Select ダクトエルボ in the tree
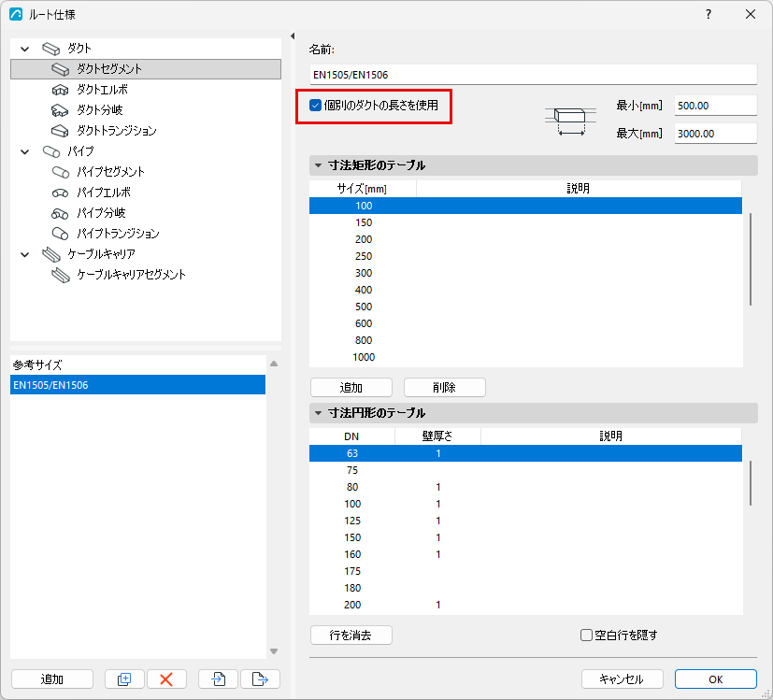The image size is (773, 700). [x=102, y=90]
